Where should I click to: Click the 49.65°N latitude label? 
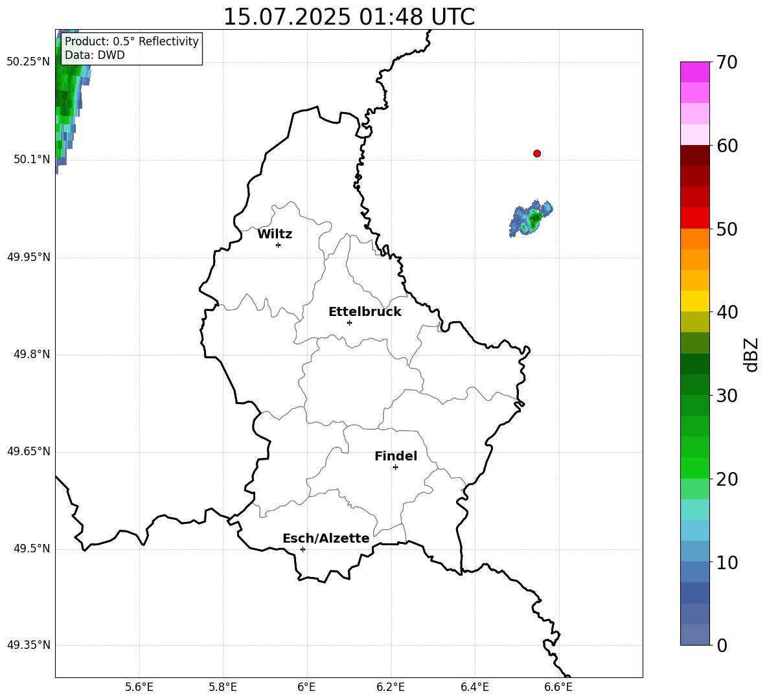point(29,451)
